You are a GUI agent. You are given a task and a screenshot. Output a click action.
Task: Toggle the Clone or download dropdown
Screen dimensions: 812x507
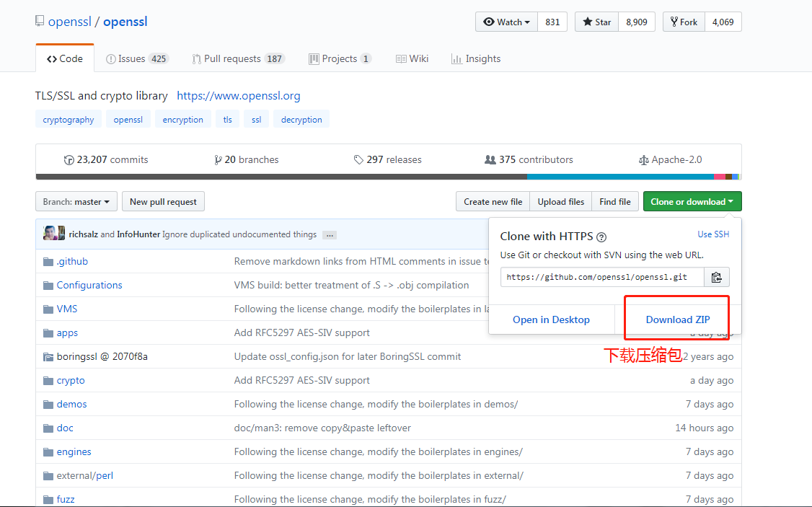[692, 201]
